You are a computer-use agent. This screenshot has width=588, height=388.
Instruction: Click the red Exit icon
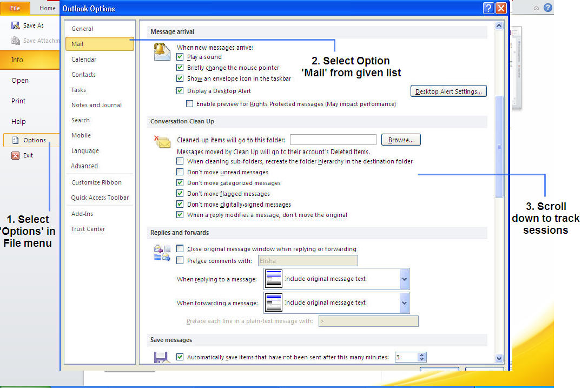click(x=15, y=155)
